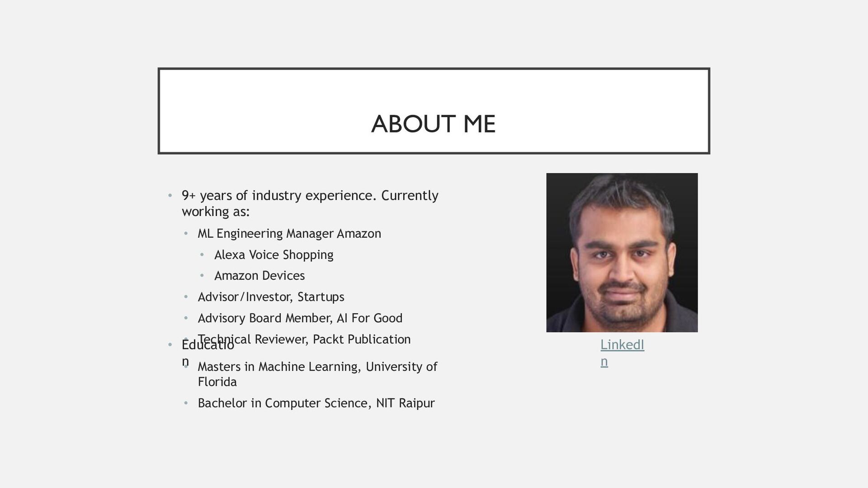Select 'ML Engineering Manager Amazon' bullet text

pos(289,234)
